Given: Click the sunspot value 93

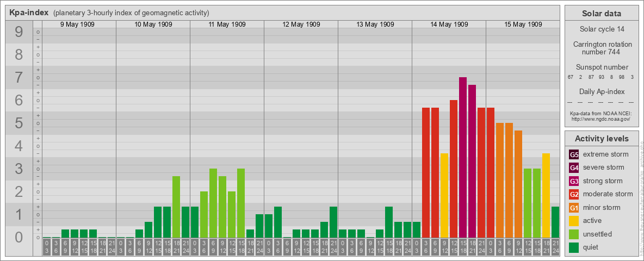Looking at the screenshot, I should coord(601,78).
